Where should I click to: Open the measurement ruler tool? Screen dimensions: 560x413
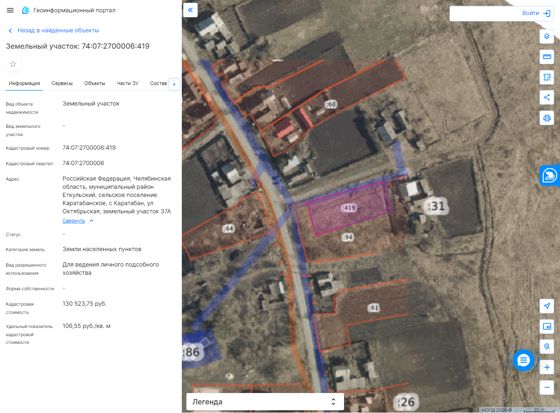(x=546, y=56)
